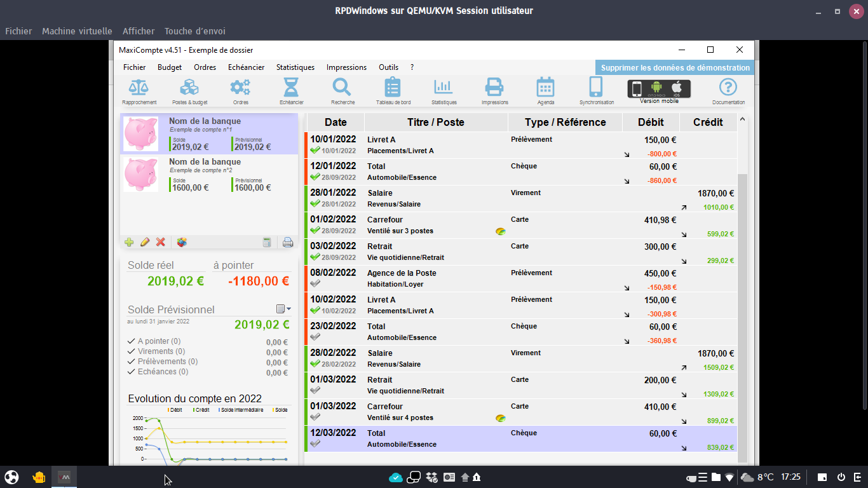This screenshot has height=488, width=868.
Task: Open the Statistiques menu
Action: coord(295,67)
